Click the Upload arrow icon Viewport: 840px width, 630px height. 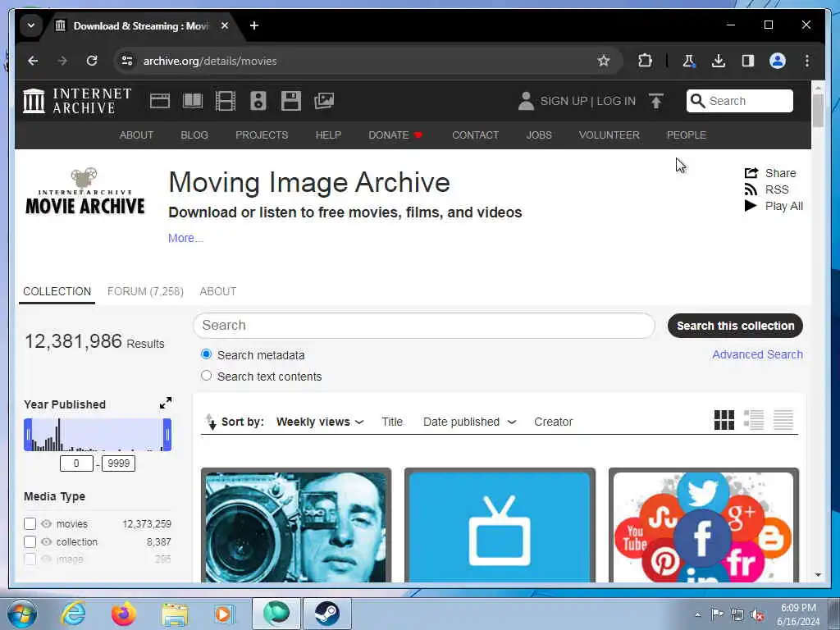point(655,101)
